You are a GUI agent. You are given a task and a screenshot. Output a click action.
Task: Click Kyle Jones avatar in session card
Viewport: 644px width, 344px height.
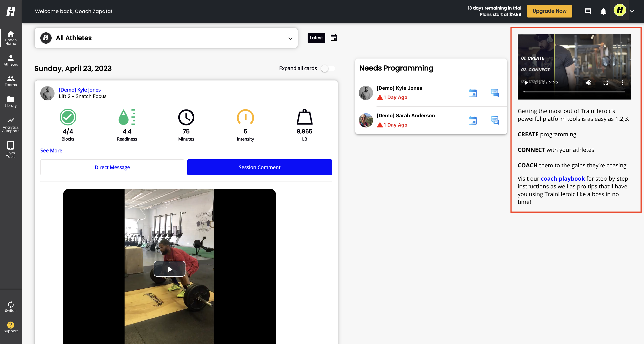click(x=47, y=93)
